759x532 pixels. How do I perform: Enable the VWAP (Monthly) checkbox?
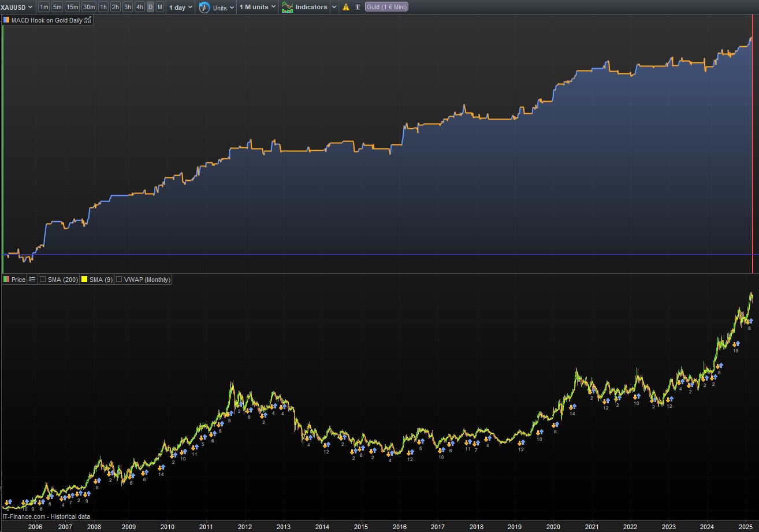(x=118, y=280)
